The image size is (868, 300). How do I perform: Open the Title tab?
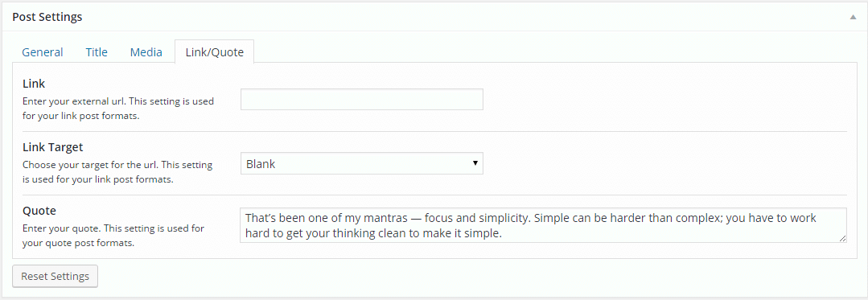(97, 52)
